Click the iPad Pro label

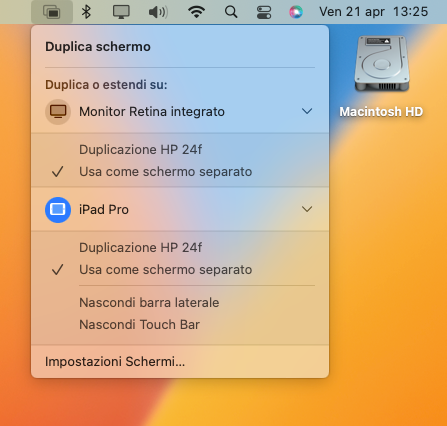(x=104, y=210)
